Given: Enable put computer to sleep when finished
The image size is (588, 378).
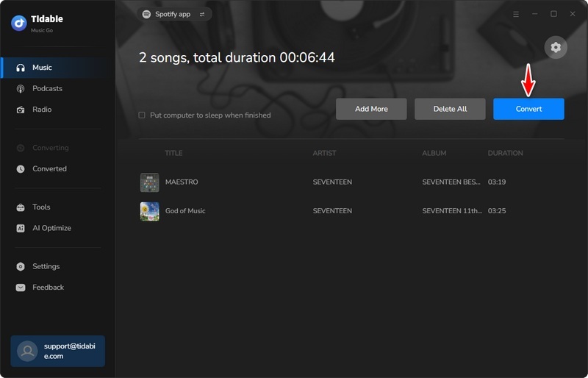Looking at the screenshot, I should [x=142, y=115].
